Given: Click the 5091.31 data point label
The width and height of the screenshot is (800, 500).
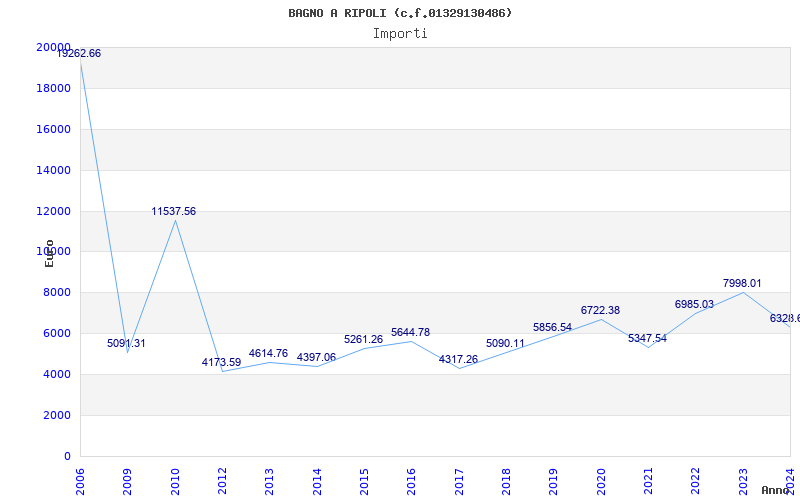Looking at the screenshot, I should click(x=127, y=344).
